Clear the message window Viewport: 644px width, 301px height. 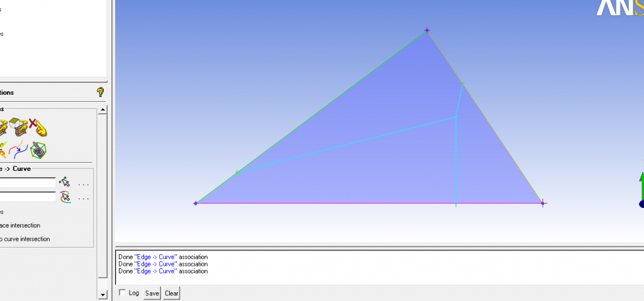point(171,293)
